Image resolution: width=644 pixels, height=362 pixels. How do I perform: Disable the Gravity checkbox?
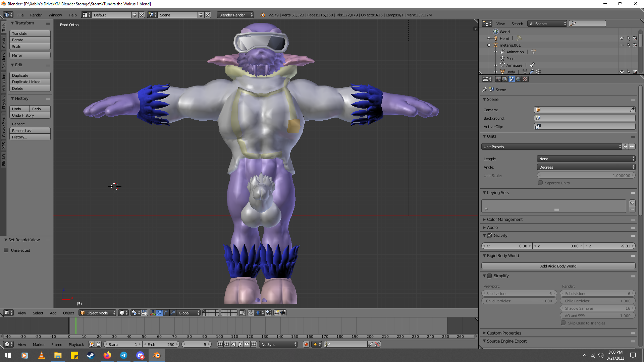coord(490,236)
